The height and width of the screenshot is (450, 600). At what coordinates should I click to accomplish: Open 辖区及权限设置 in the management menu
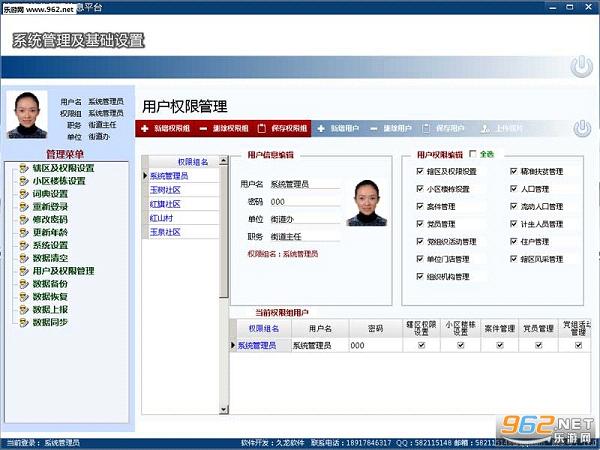63,168
